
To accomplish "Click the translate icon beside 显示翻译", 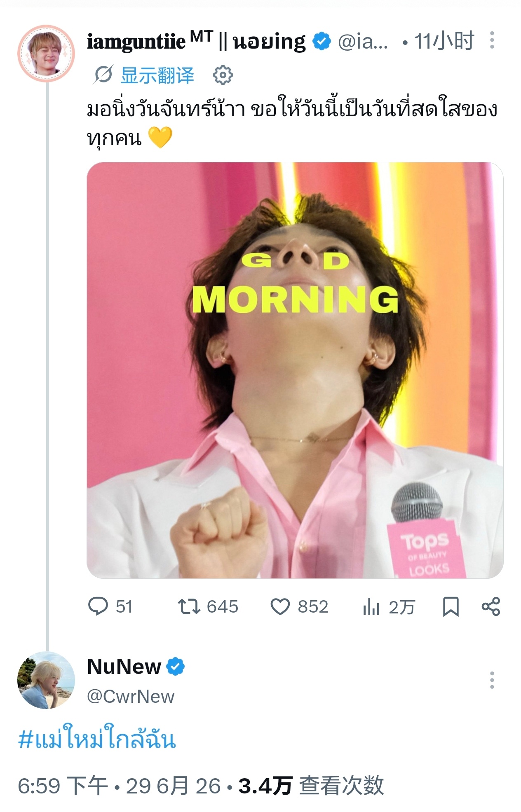I will 103,75.
